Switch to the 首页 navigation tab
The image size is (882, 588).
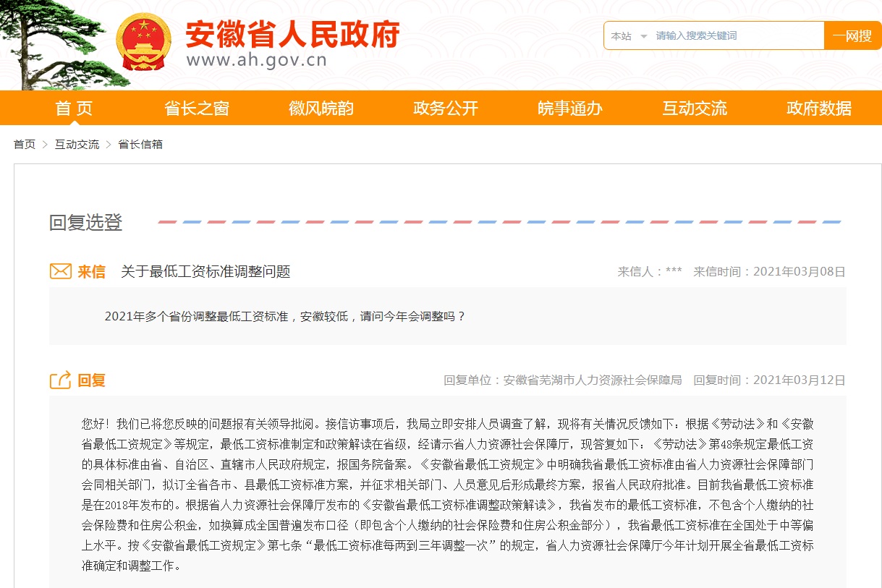(x=73, y=107)
